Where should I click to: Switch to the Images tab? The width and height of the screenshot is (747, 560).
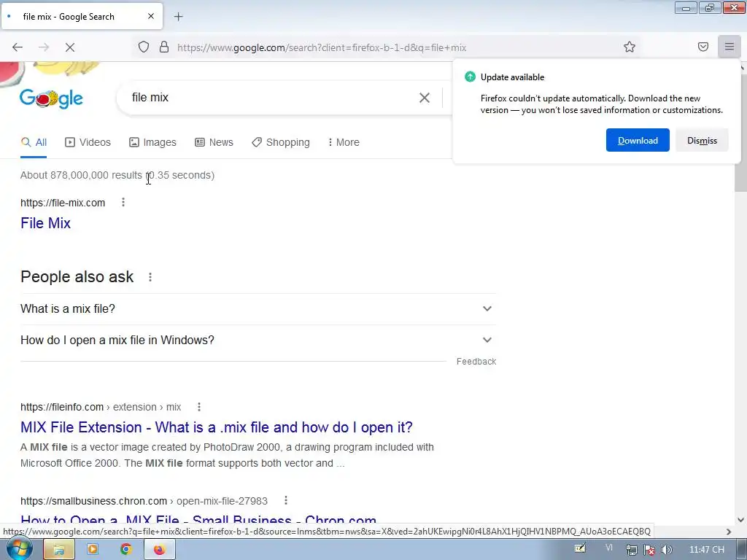click(x=153, y=142)
